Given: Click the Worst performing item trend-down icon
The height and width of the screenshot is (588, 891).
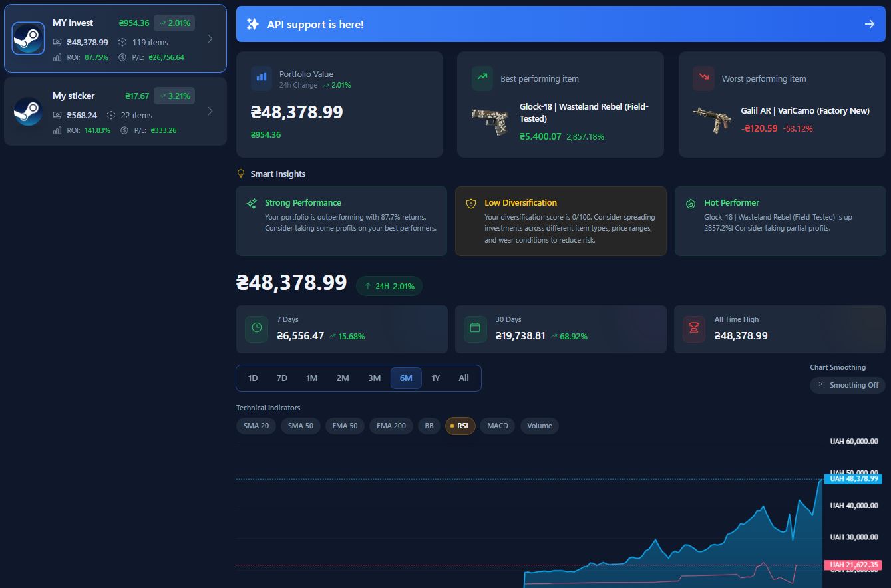Looking at the screenshot, I should (703, 78).
